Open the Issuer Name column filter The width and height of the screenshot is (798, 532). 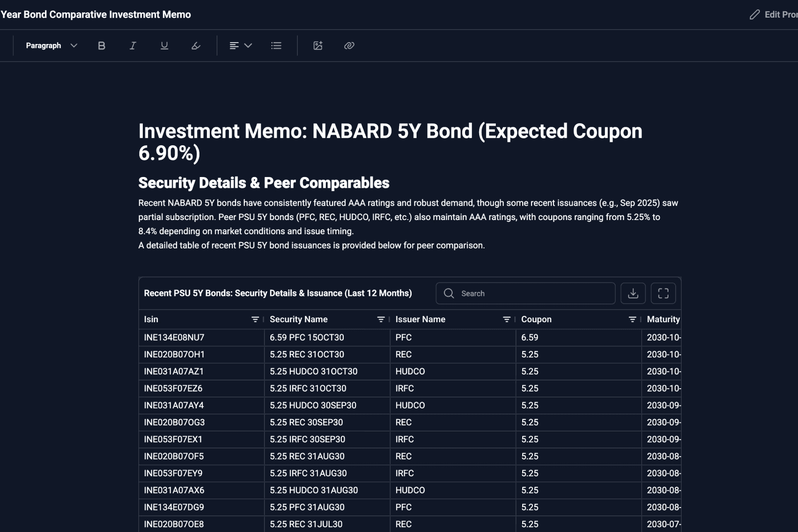pos(507,319)
